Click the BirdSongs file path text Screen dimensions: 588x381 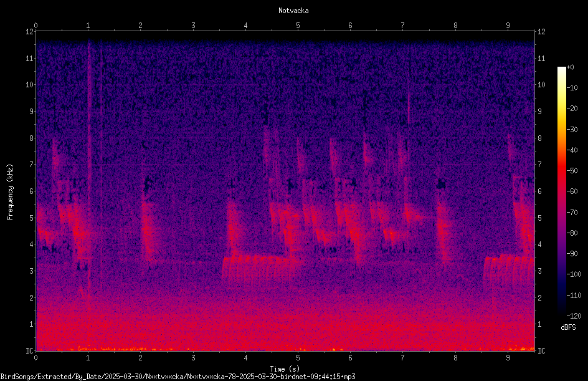[x=178, y=377]
